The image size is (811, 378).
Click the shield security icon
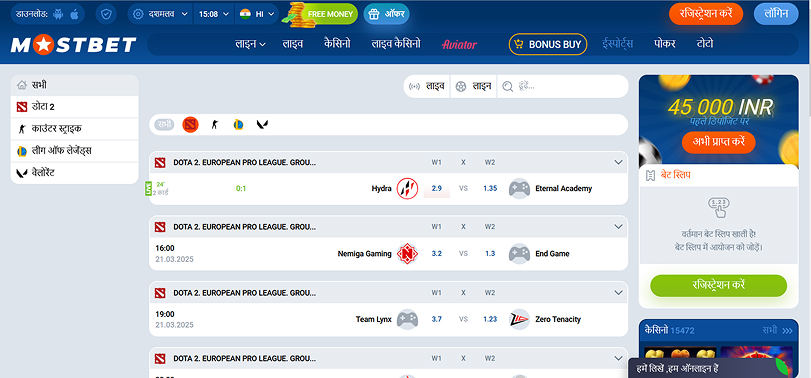pos(106,14)
